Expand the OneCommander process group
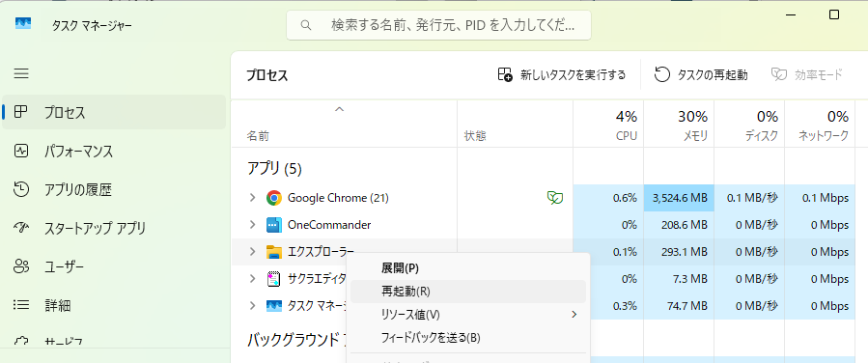 click(252, 225)
